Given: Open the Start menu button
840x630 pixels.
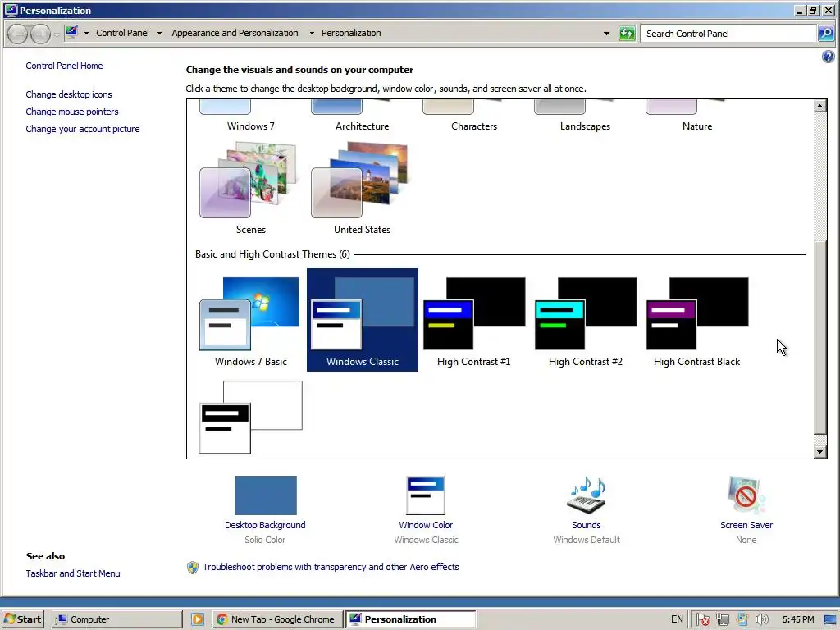Looking at the screenshot, I should (x=22, y=619).
